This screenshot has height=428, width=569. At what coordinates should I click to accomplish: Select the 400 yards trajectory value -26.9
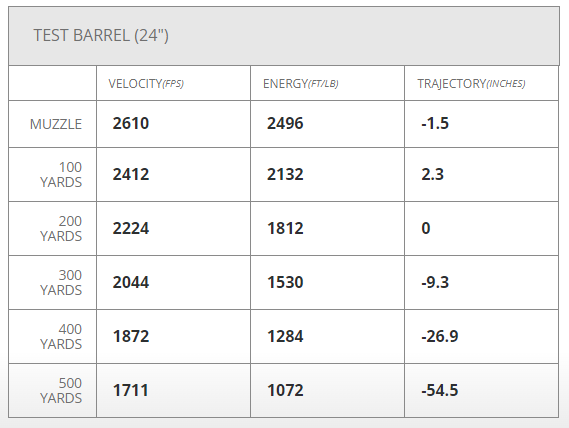point(439,336)
